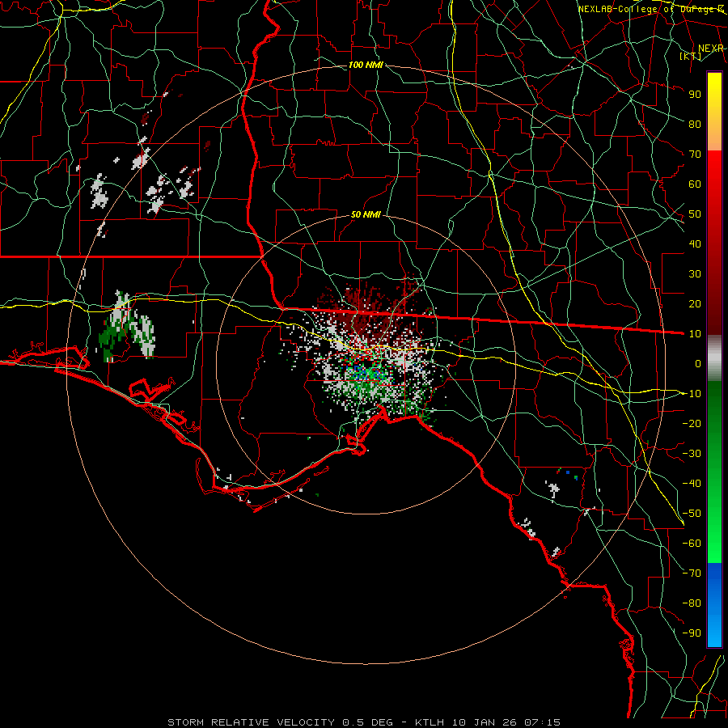This screenshot has height=728, width=728.
Task: Click the "90" label on velocity scale
Action: [x=695, y=95]
